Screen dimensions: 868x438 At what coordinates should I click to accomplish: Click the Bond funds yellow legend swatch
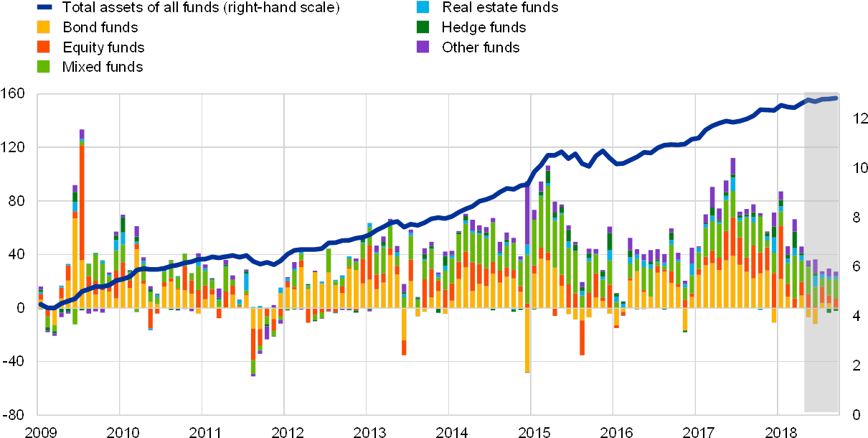42,28
